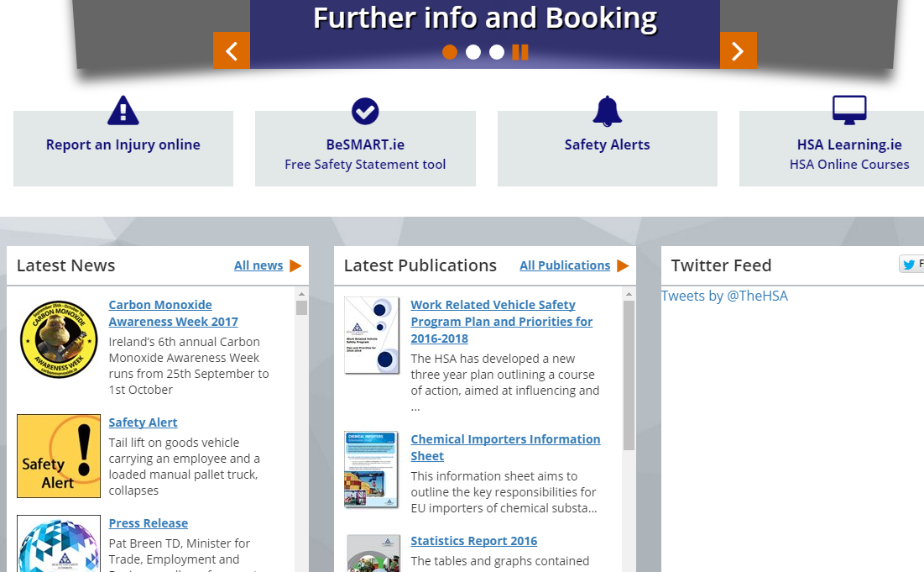Open the BeSMART.ie link
This screenshot has width=924, height=572.
(365, 145)
